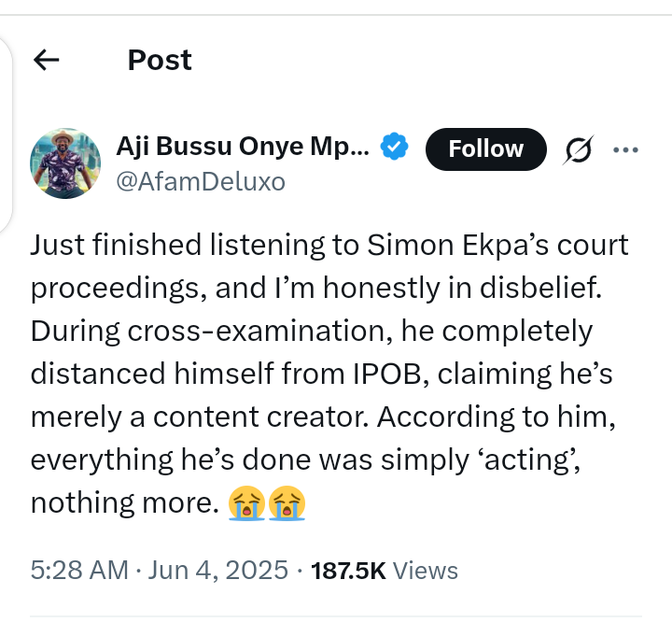Open the author's profile picture

65,163
